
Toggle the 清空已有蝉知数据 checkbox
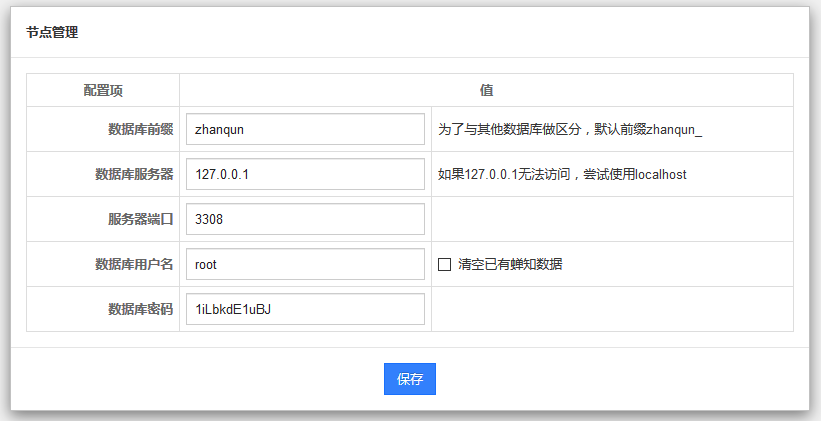[445, 264]
